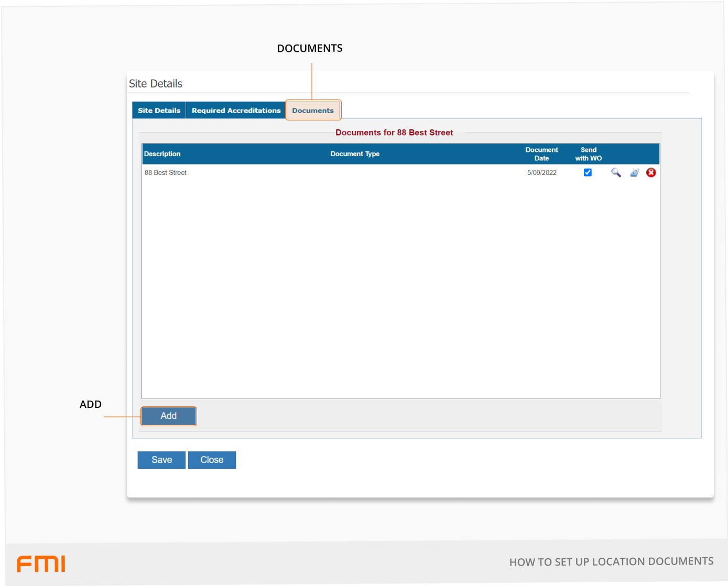Save the site details
This screenshot has height=586, width=728.
(161, 460)
